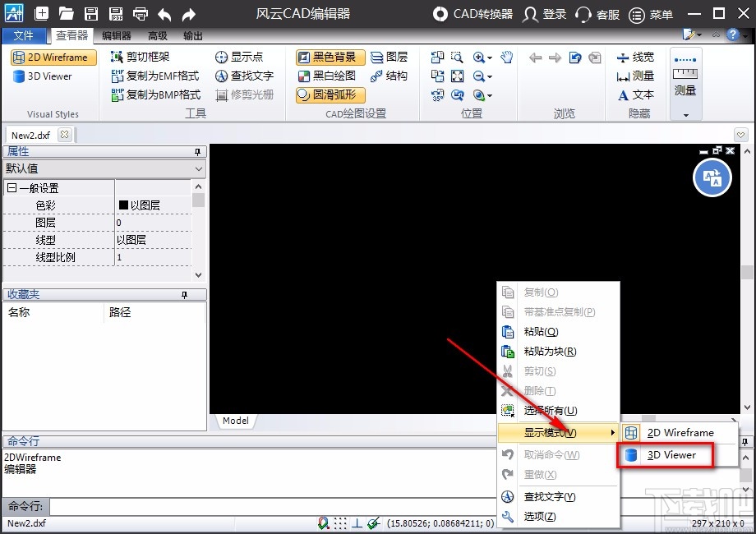Open the 默认值 properties dropdown

point(104,168)
